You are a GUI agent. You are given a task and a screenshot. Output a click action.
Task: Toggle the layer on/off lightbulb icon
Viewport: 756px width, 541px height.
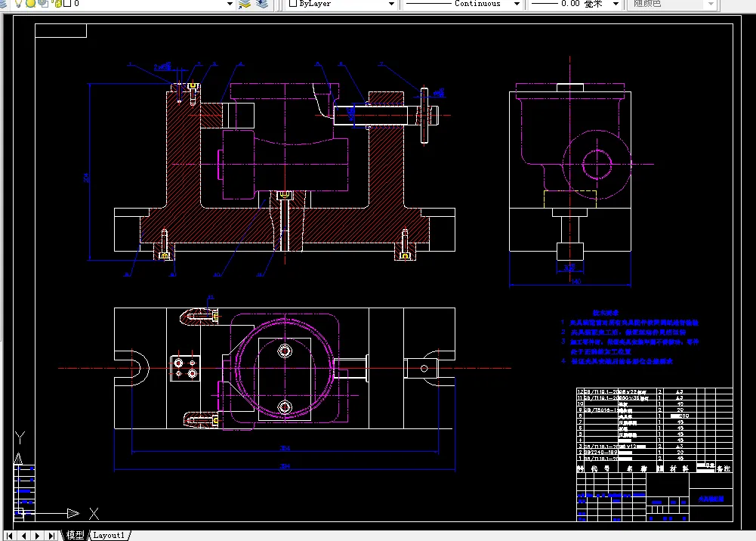click(18, 3)
